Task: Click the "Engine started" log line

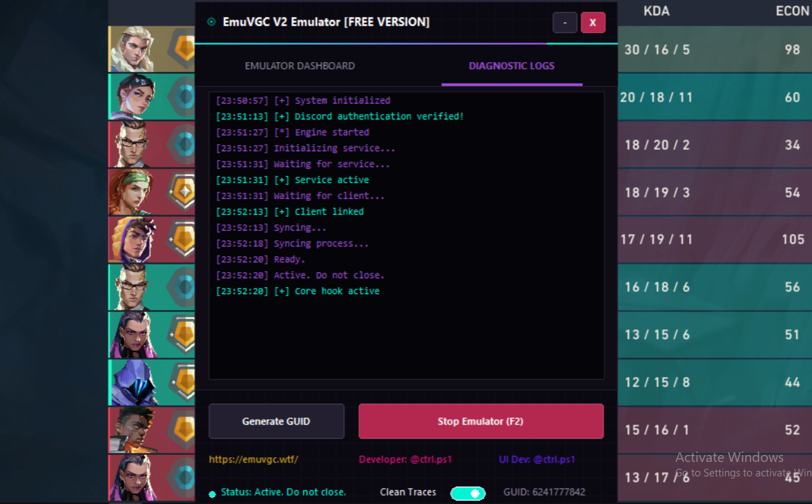Action: coord(293,133)
